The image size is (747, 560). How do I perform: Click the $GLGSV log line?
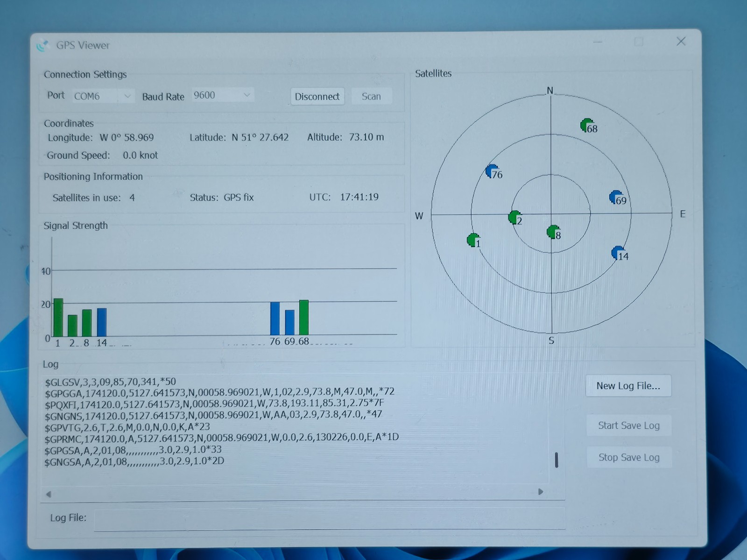[x=111, y=382]
